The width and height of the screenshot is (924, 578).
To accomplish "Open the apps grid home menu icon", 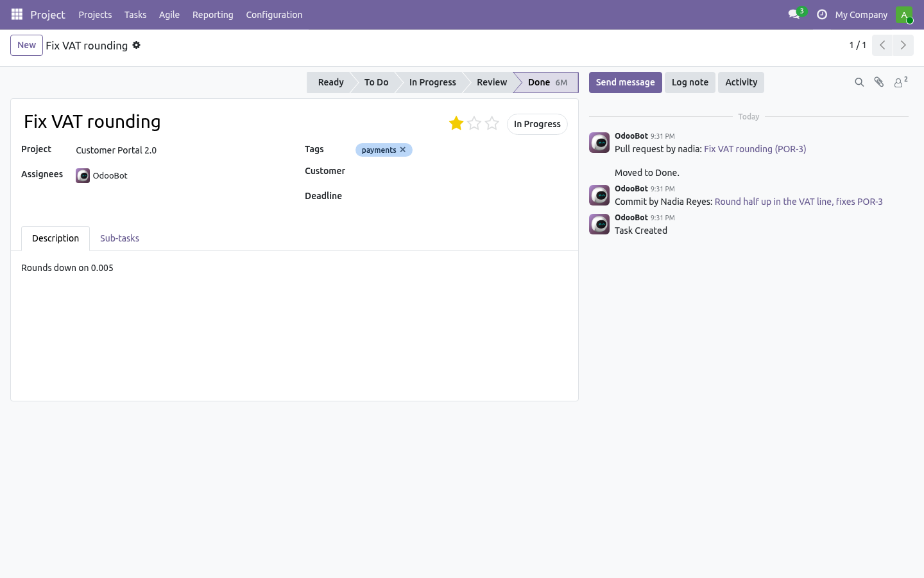I will 17,14.
